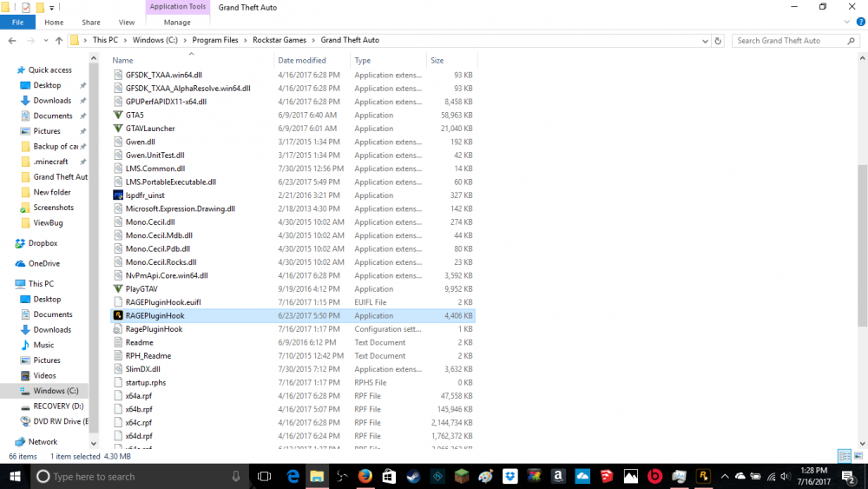
Task: Go up one folder level arrow
Action: coord(59,41)
